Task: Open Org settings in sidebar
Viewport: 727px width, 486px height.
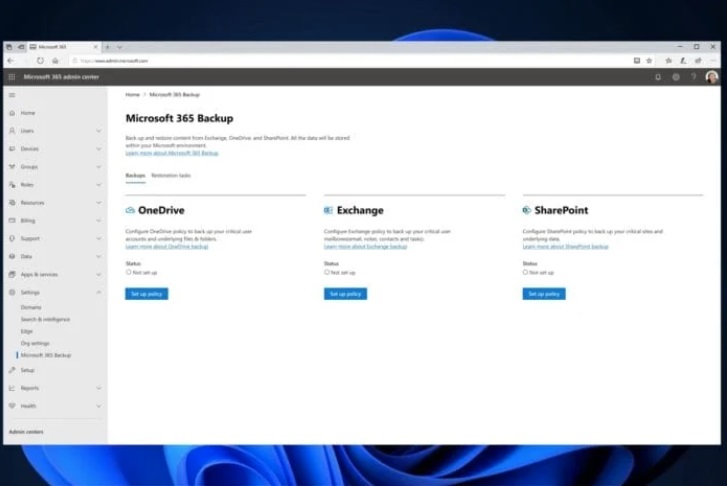Action: coord(35,343)
